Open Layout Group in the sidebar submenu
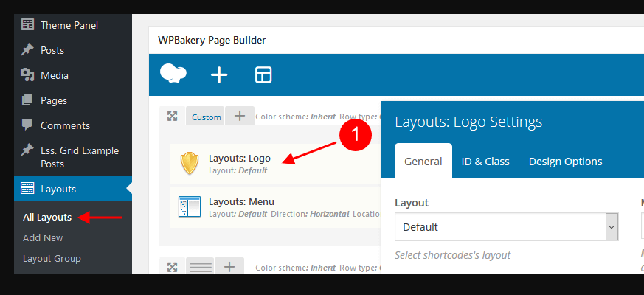644x295 pixels. (52, 258)
